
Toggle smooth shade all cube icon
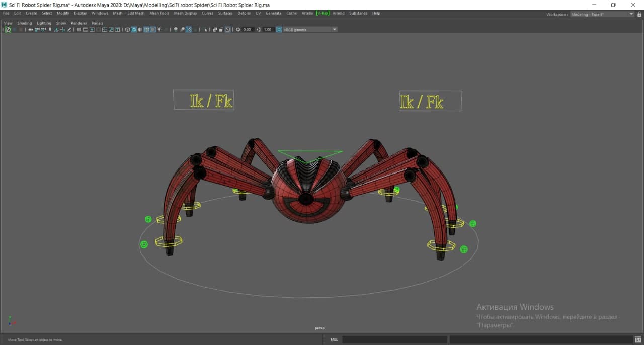coord(134,30)
